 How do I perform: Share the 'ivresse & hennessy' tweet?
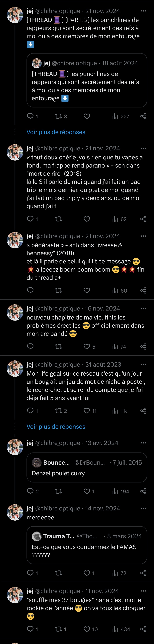[143, 290]
